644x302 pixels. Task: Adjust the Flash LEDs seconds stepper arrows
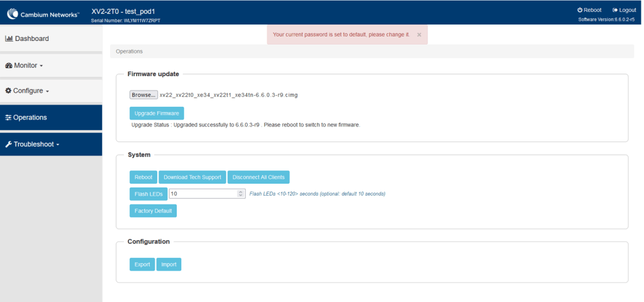pyautogui.click(x=240, y=194)
